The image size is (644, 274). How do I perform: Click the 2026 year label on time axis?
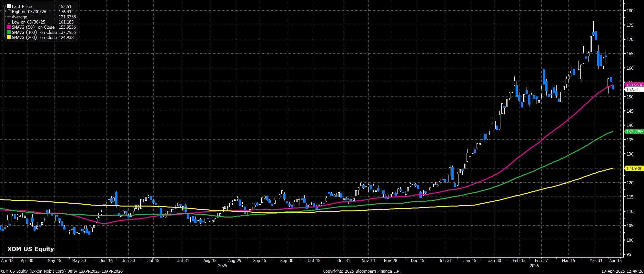point(534,266)
